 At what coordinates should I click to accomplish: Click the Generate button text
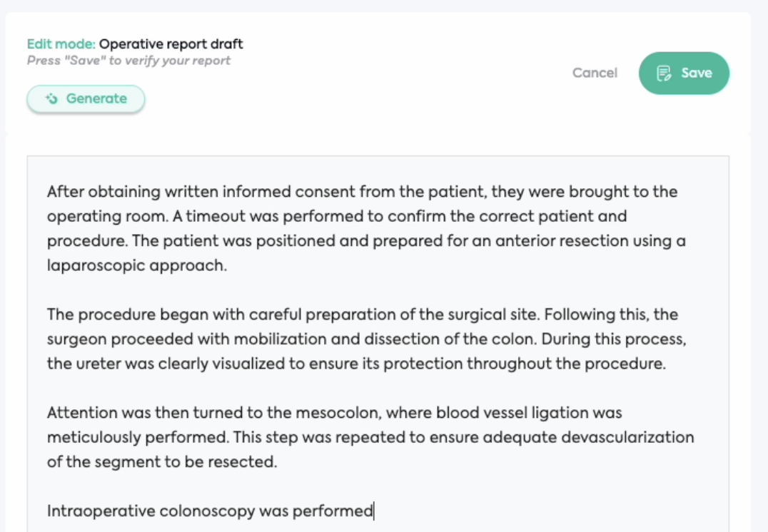[x=96, y=99]
